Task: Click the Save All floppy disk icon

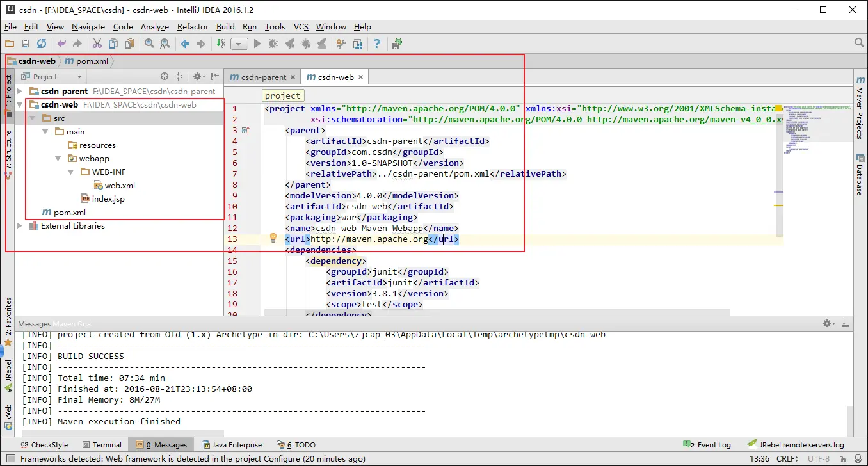Action: click(x=26, y=44)
